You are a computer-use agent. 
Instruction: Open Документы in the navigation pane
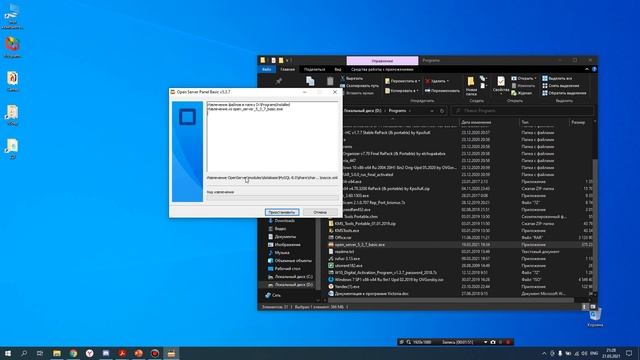(x=285, y=237)
